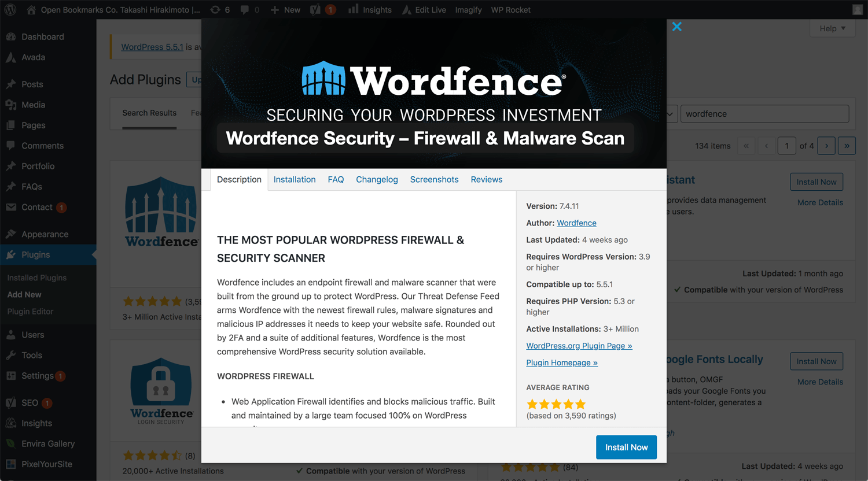Screen dimensions: 868x481
Task: Close the Wordfence plugin details modal
Action: pyautogui.click(x=677, y=27)
